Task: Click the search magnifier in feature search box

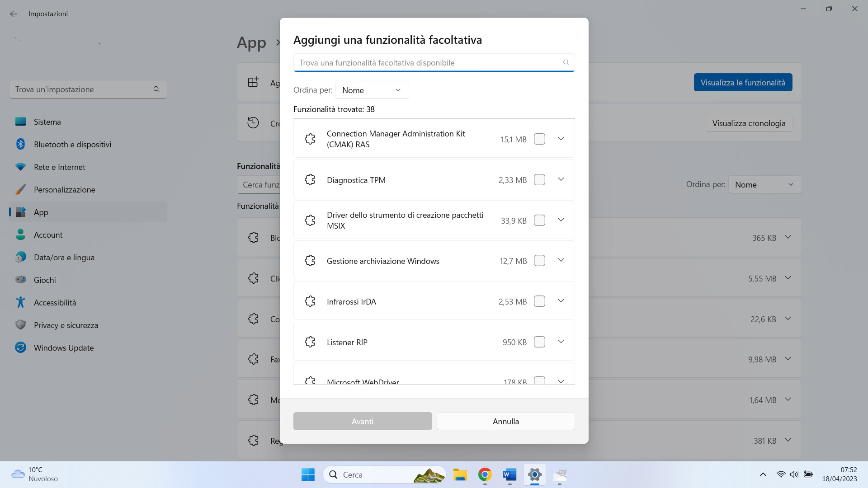Action: pyautogui.click(x=566, y=63)
